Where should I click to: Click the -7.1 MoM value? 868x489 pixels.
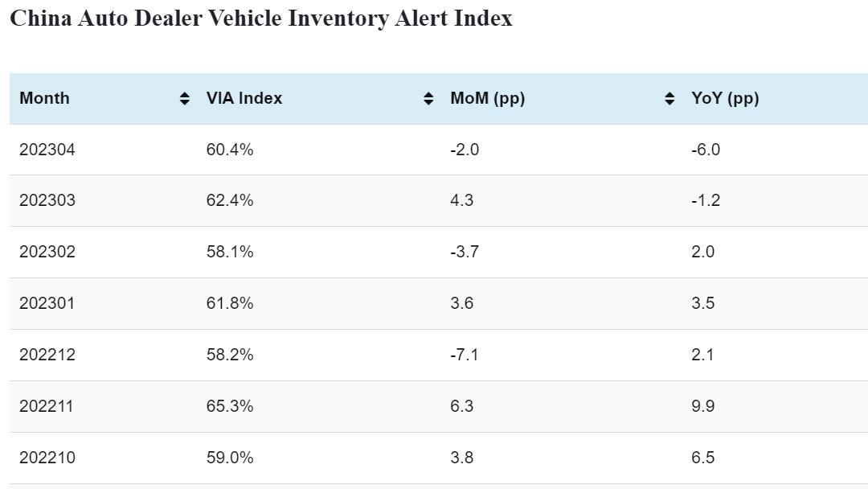(465, 355)
